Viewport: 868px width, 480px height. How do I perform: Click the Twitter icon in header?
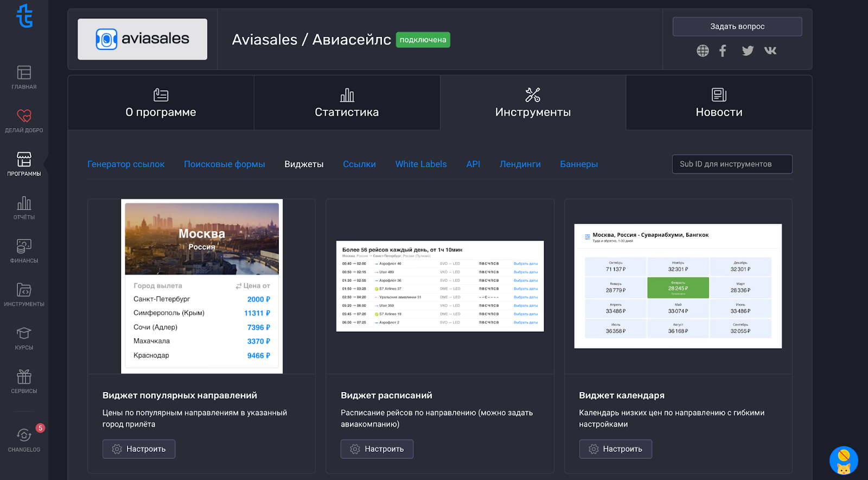click(748, 51)
